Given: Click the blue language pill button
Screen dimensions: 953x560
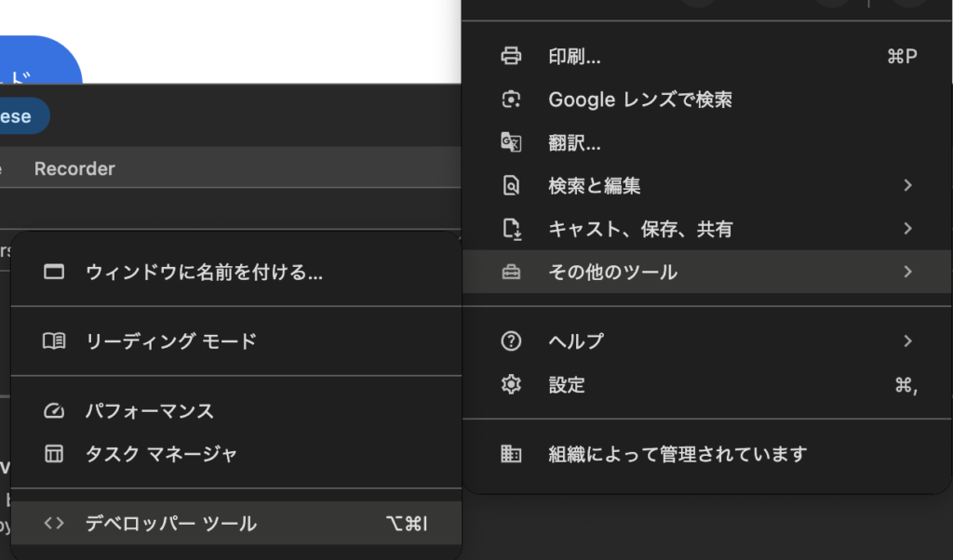Looking at the screenshot, I should pos(19,115).
